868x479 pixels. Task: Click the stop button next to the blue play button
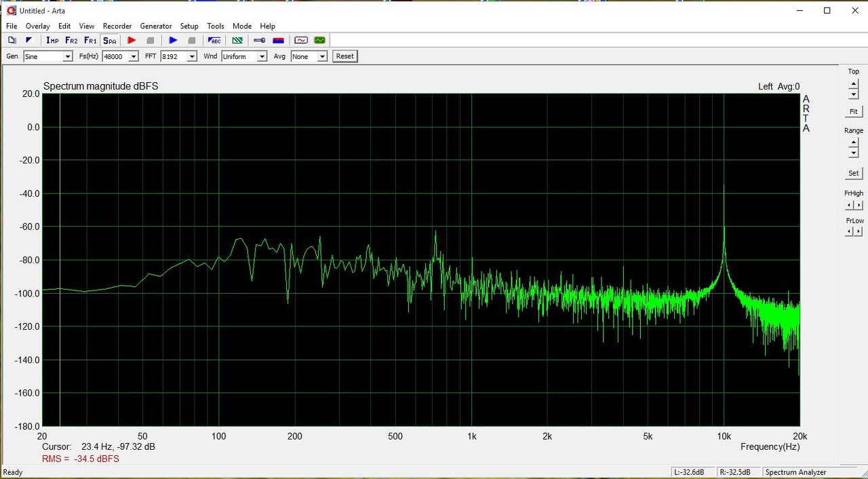192,41
